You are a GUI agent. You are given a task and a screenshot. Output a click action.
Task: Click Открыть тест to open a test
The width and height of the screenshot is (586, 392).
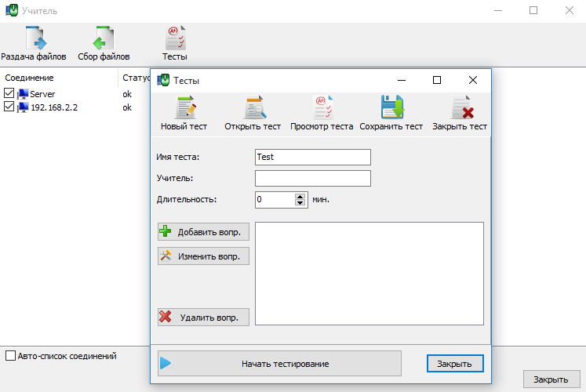tap(253, 113)
